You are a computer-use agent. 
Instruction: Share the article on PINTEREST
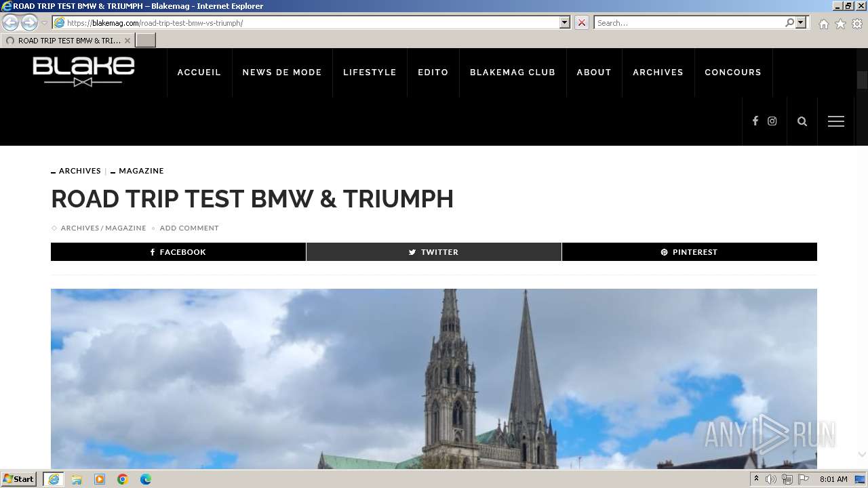[x=690, y=251]
